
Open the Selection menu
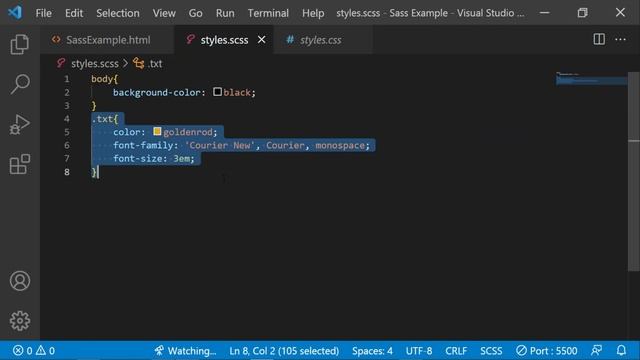click(118, 13)
